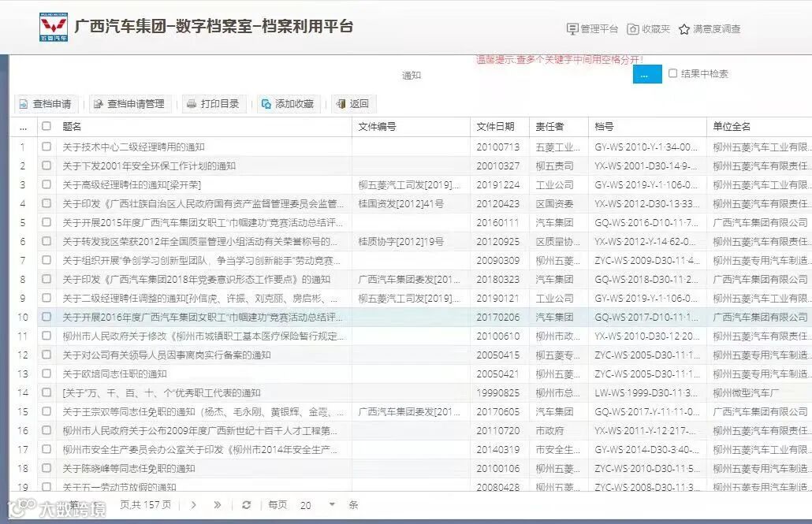Go to next page arrow
812x524 pixels.
coord(193,505)
